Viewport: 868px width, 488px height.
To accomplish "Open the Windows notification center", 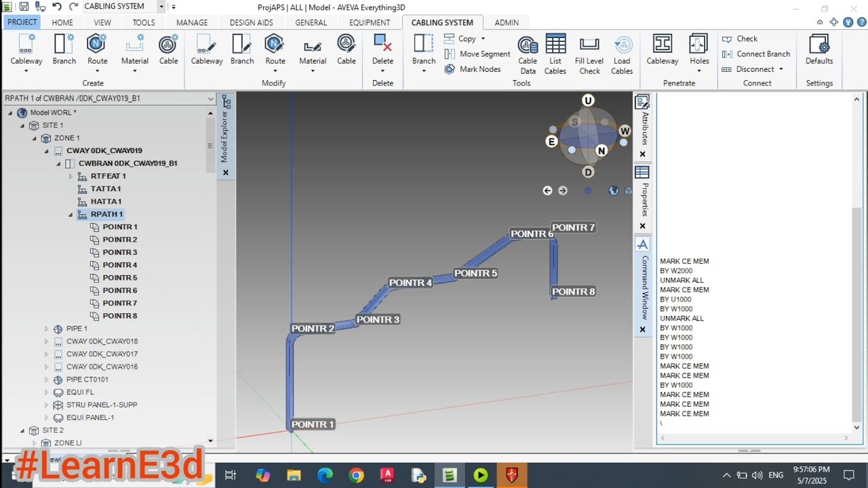I will 848,475.
